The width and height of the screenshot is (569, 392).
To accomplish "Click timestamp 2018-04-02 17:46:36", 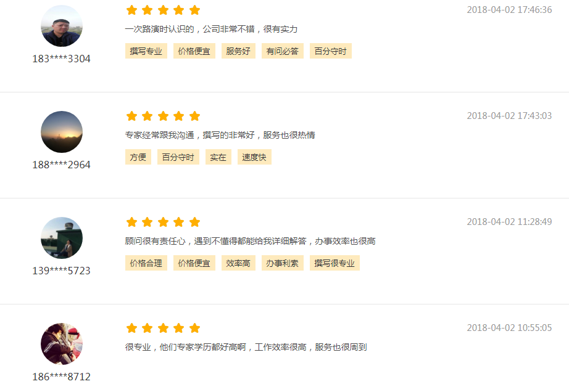I will click(x=509, y=10).
